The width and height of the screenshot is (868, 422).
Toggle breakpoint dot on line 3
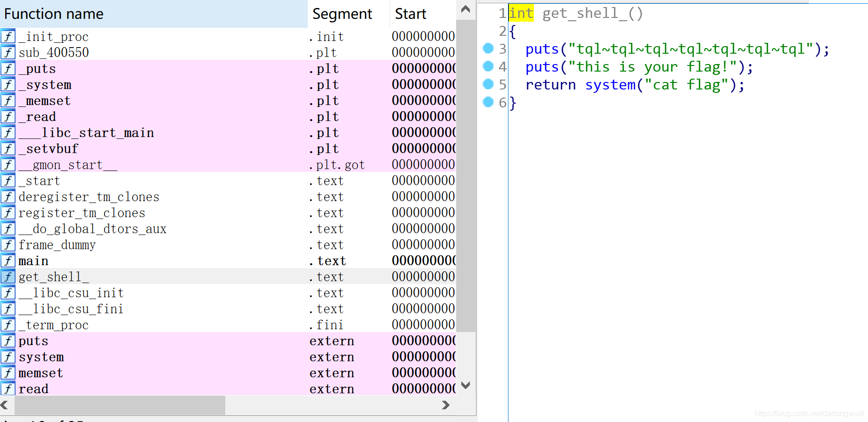tap(488, 48)
